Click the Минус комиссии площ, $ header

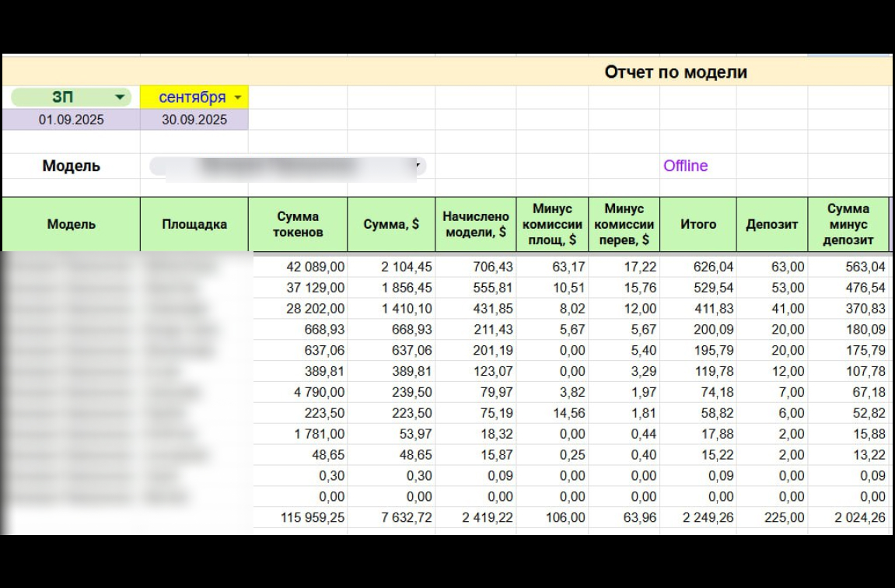pos(552,224)
